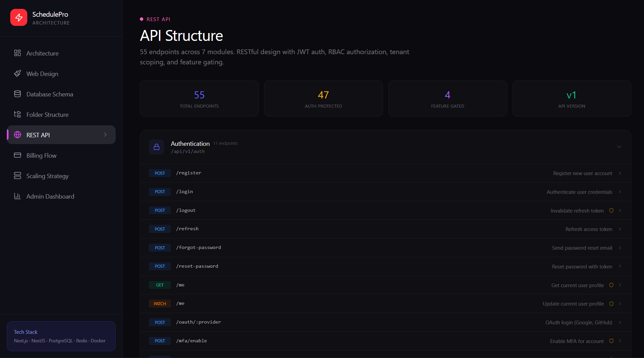Select the Folder Structure tree icon

[x=18, y=114]
